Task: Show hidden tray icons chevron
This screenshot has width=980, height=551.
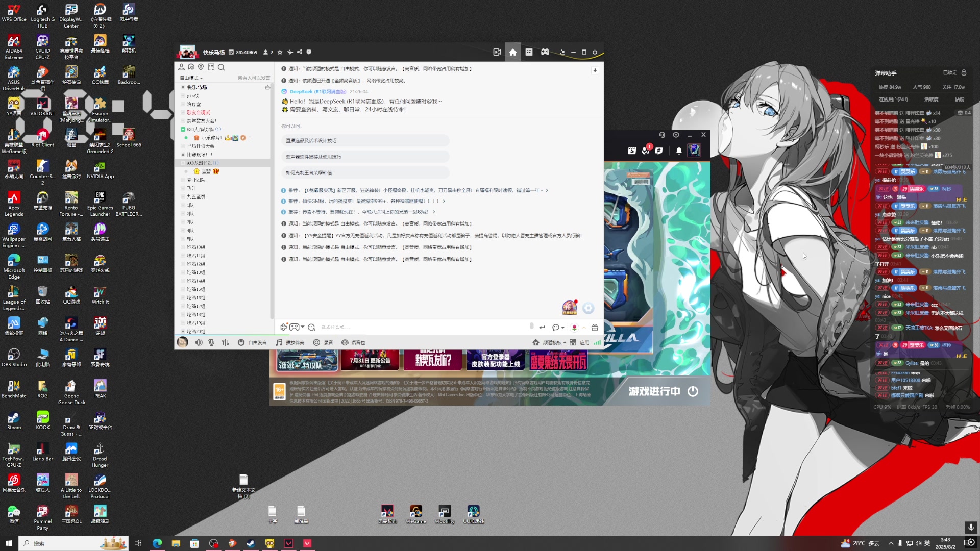Action: pyautogui.click(x=891, y=543)
